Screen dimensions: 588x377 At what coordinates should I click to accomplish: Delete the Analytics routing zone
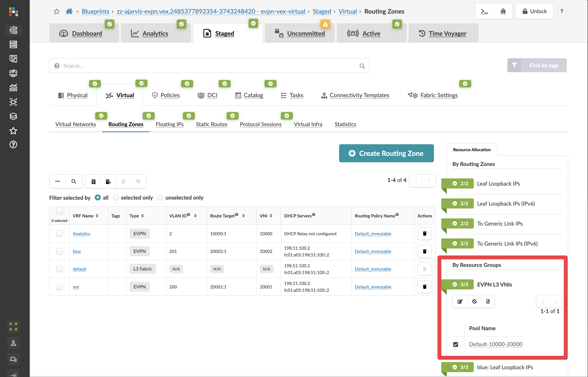click(424, 234)
